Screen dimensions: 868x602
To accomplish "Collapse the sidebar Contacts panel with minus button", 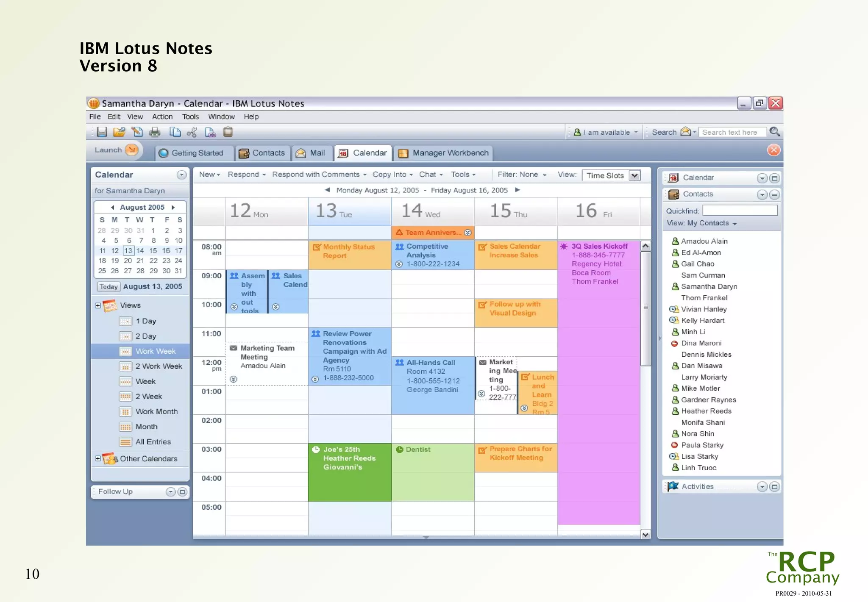I will point(774,194).
